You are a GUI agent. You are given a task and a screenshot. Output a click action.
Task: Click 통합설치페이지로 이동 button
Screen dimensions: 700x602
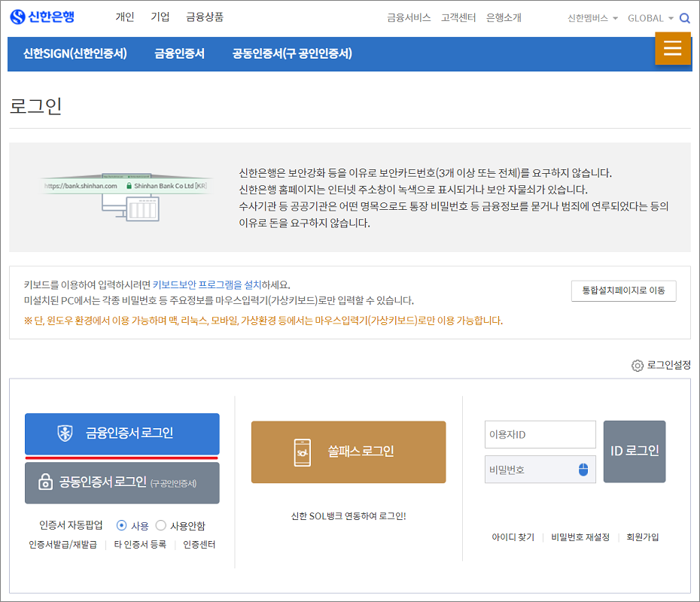623,290
